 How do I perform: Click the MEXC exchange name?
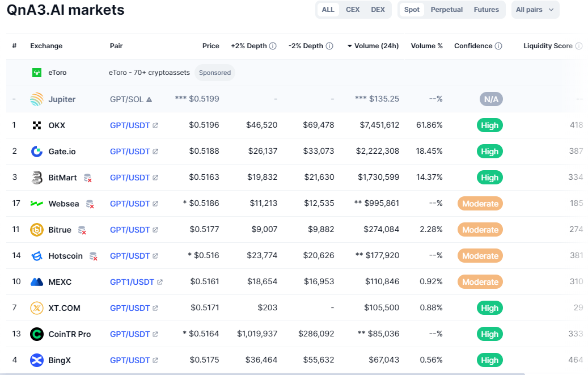[60, 282]
